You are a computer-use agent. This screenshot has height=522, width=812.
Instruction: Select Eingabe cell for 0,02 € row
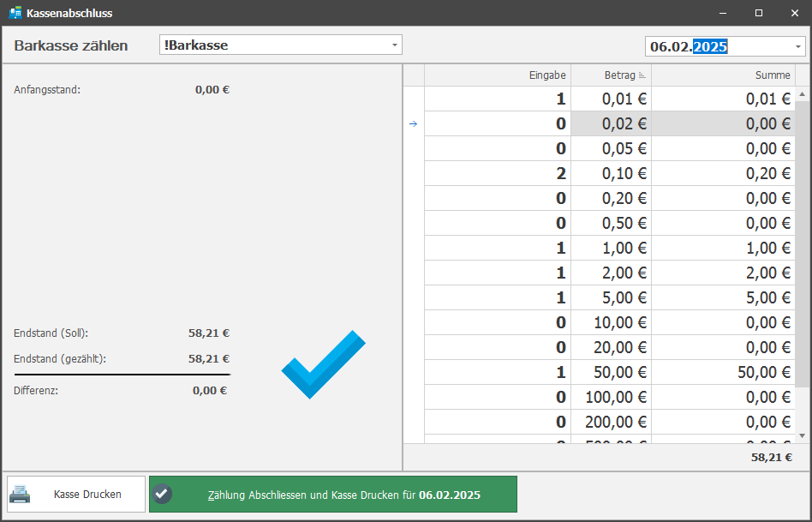coord(498,124)
